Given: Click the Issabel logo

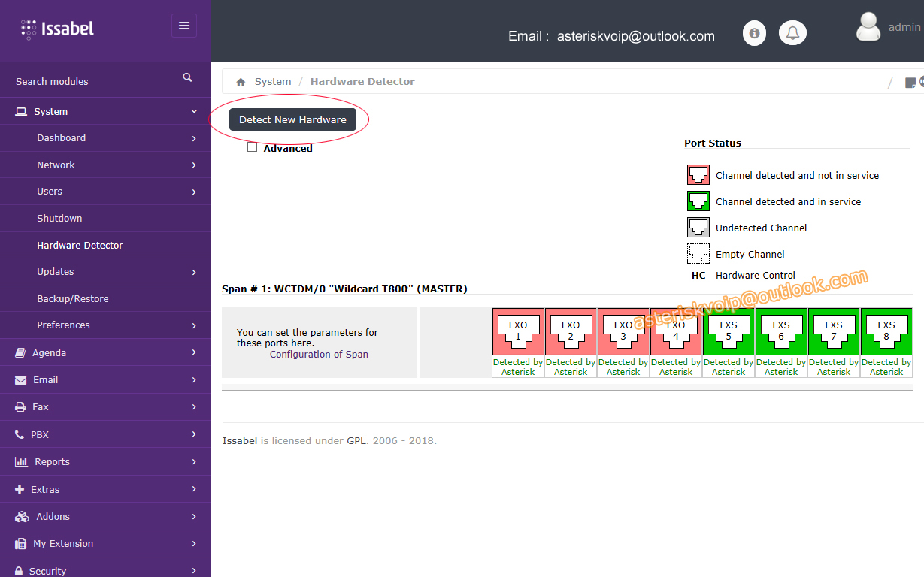Looking at the screenshot, I should 58,29.
